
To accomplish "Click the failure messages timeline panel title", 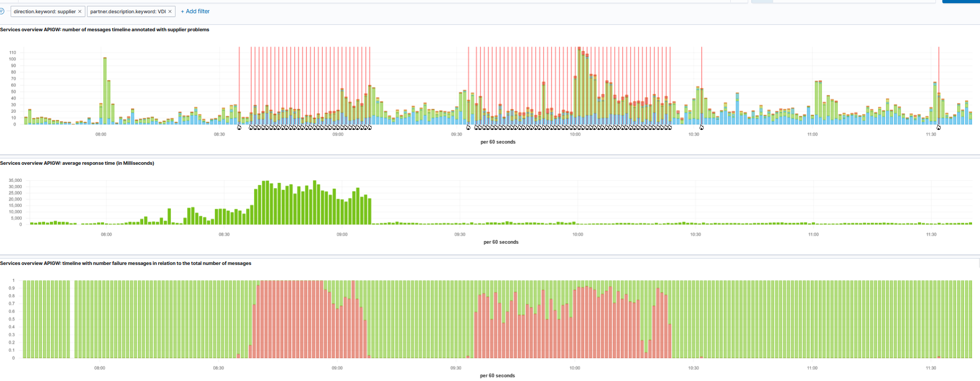I will point(126,263).
